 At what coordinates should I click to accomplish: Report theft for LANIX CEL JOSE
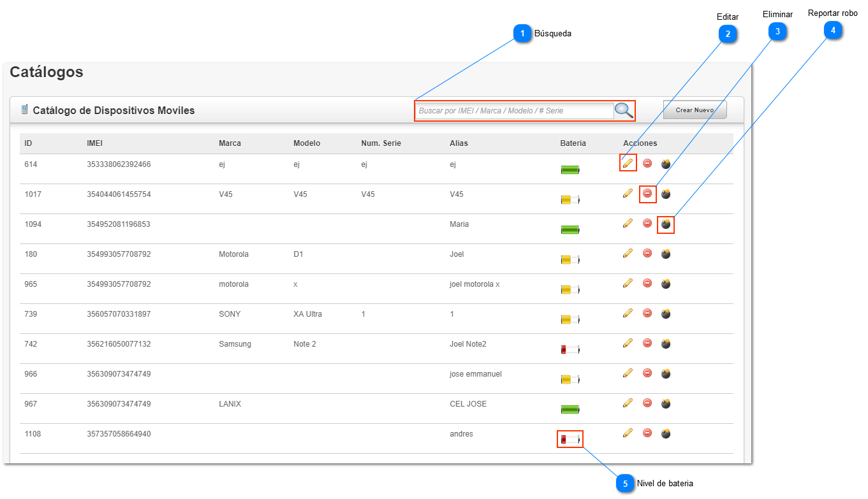(666, 403)
